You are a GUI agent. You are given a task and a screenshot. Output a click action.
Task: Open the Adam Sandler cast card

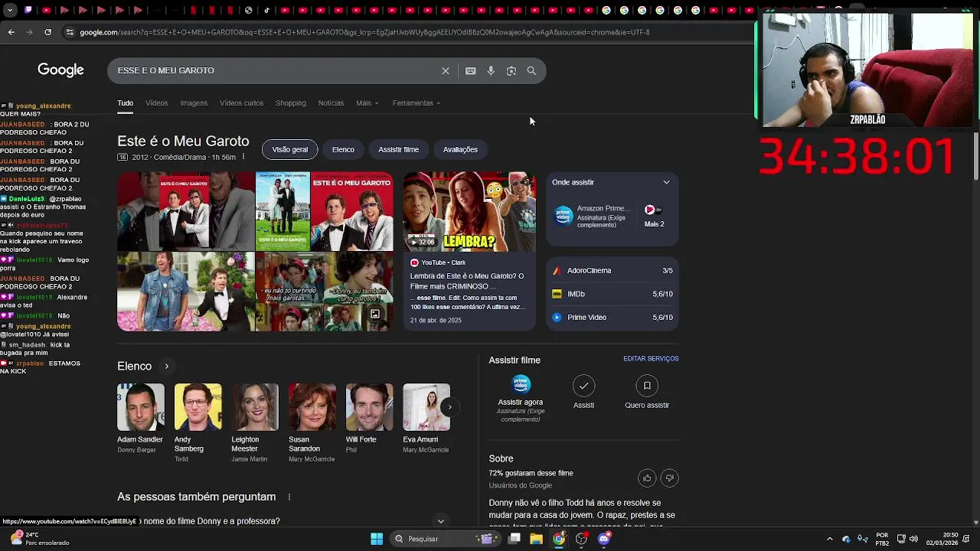tap(140, 419)
